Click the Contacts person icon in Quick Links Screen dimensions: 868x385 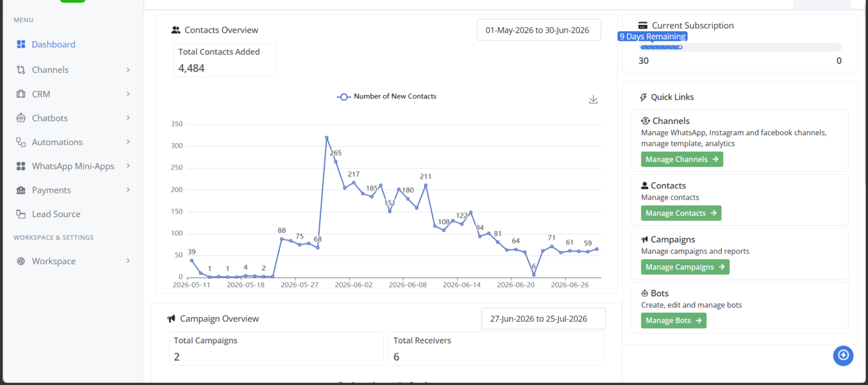click(645, 185)
